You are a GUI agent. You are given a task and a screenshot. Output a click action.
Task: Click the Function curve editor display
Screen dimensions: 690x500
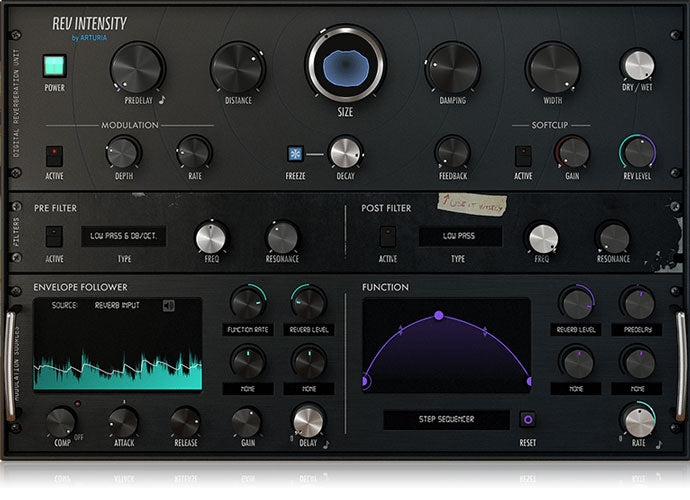pyautogui.click(x=447, y=346)
